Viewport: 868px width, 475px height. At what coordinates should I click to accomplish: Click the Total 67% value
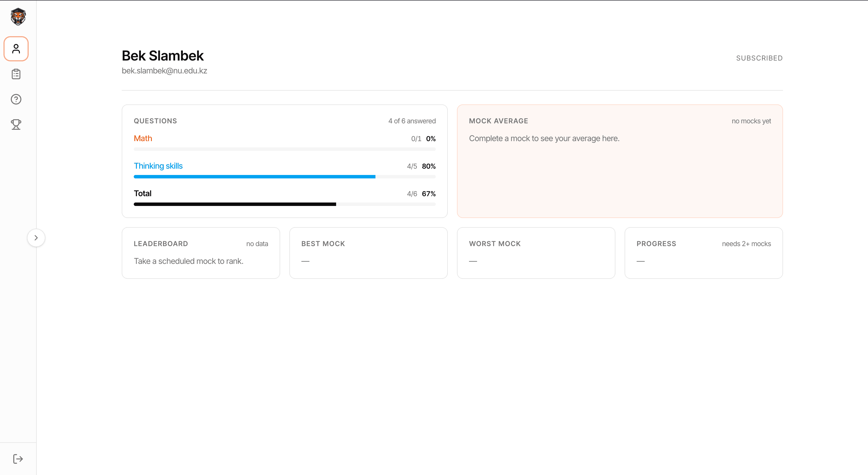(x=429, y=194)
